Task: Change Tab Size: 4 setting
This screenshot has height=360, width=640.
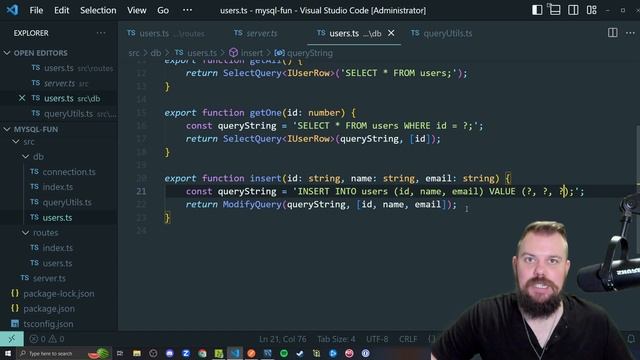Action: pyautogui.click(x=336, y=339)
